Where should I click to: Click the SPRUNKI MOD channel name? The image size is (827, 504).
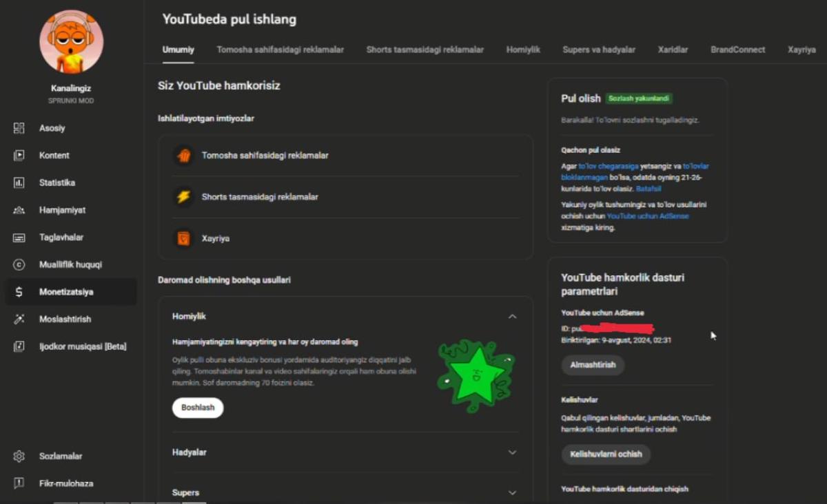click(71, 101)
